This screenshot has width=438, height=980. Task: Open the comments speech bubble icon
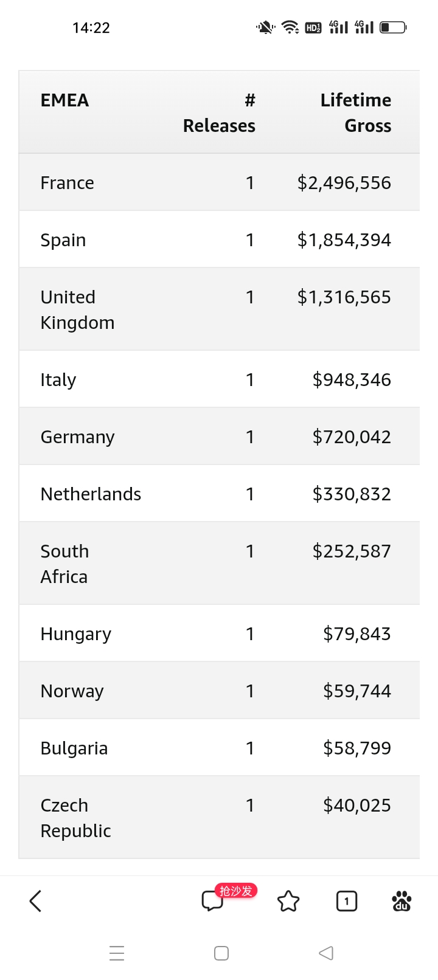coord(212,901)
